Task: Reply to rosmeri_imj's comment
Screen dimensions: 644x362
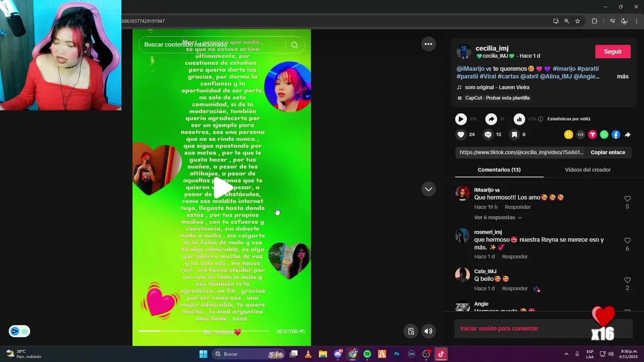Action: pyautogui.click(x=515, y=257)
